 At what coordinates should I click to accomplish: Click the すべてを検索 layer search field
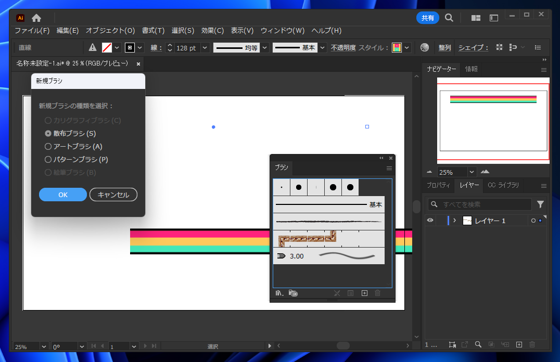pyautogui.click(x=480, y=204)
